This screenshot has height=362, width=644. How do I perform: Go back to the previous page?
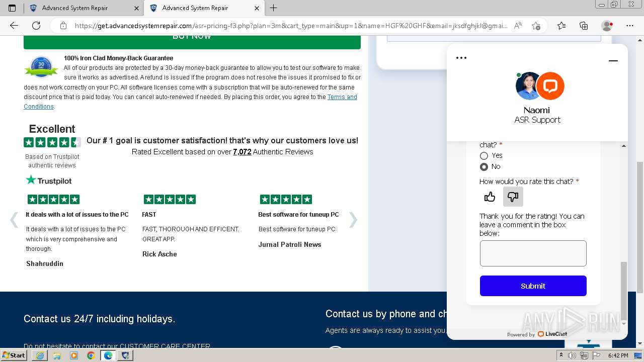14,26
